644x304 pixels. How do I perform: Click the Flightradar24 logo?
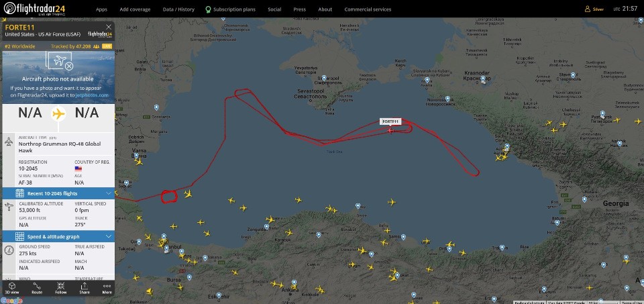point(34,9)
